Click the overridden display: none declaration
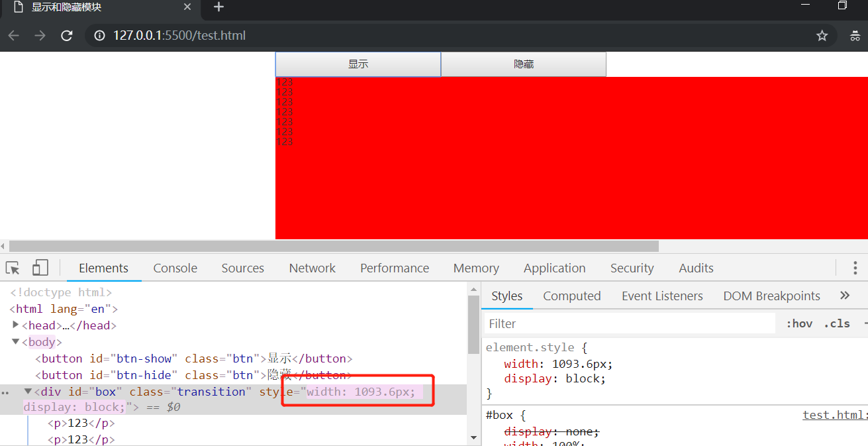 (552, 431)
